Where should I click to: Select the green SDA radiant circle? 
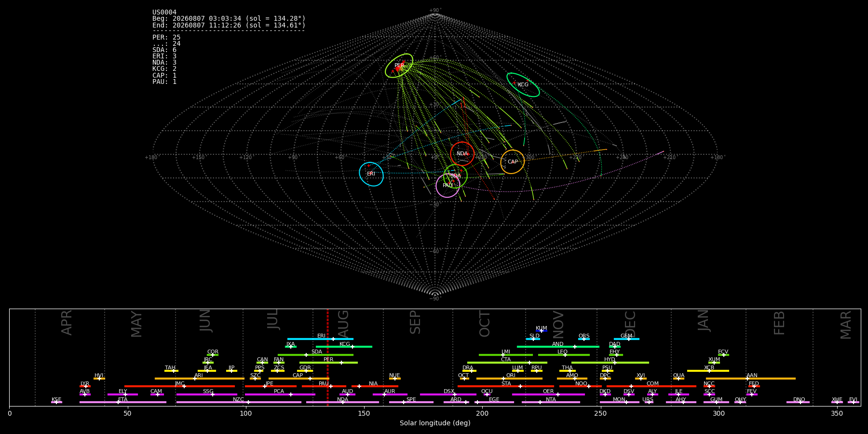(456, 176)
